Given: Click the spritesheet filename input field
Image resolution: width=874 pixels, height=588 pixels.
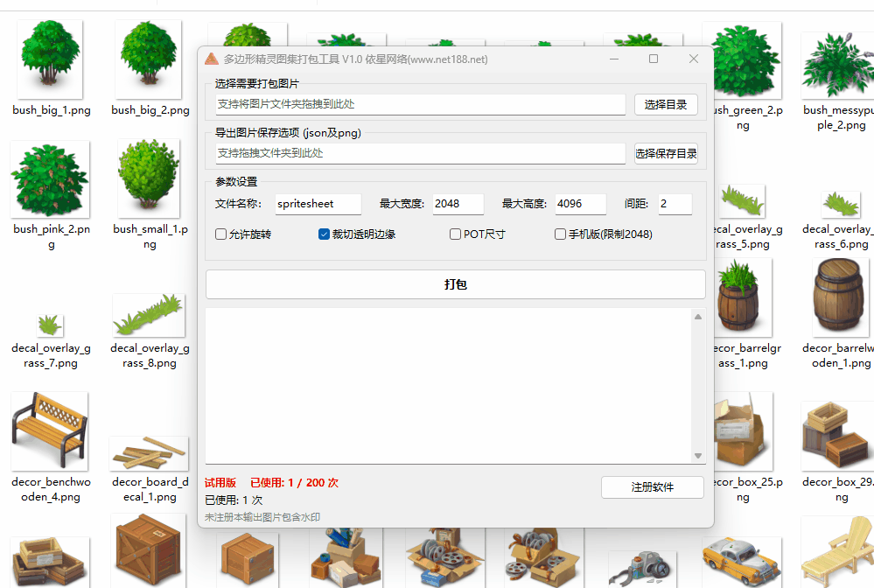Looking at the screenshot, I should tap(317, 203).
